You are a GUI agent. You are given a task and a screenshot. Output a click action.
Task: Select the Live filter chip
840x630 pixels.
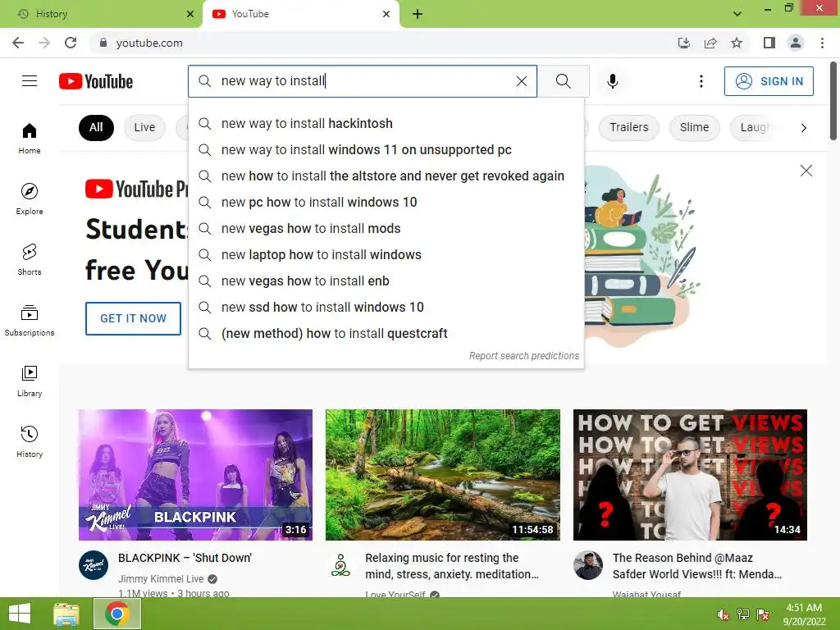coord(144,127)
